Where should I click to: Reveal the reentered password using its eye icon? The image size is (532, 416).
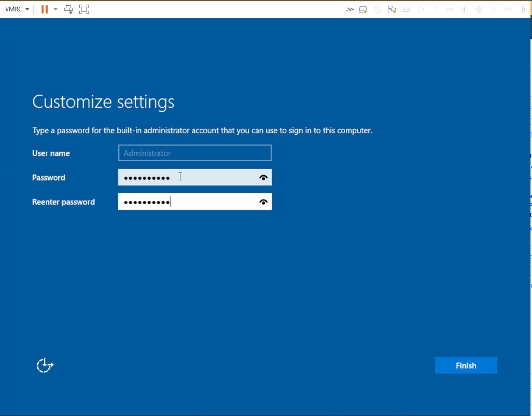(x=263, y=202)
